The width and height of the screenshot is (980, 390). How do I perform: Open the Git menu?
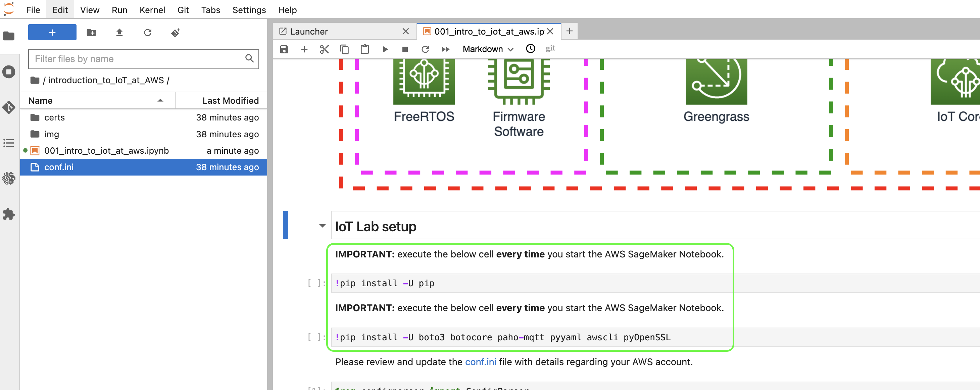pyautogui.click(x=183, y=10)
